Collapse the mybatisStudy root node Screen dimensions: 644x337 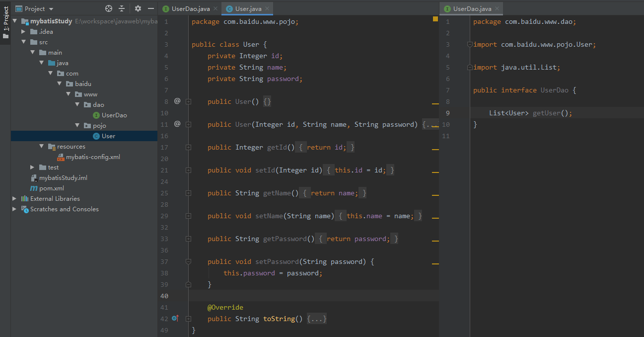[15, 21]
